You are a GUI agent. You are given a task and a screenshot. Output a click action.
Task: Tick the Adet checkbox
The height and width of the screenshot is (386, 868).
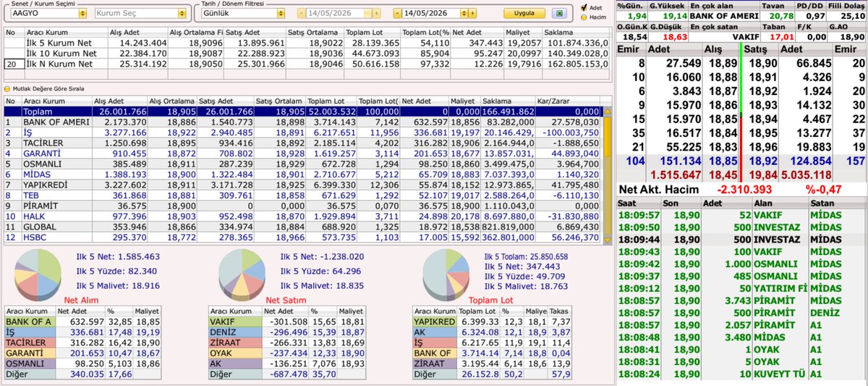pyautogui.click(x=584, y=8)
